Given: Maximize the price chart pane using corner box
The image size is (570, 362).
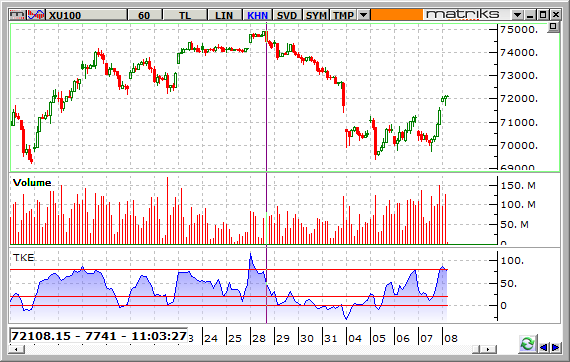Looking at the screenshot, I should (553, 27).
